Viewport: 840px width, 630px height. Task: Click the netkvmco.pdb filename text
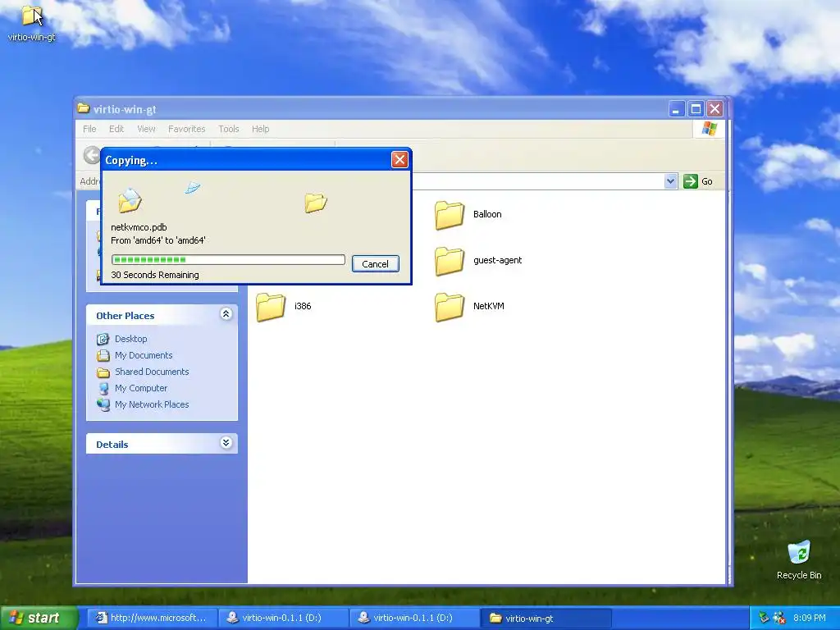(139, 228)
